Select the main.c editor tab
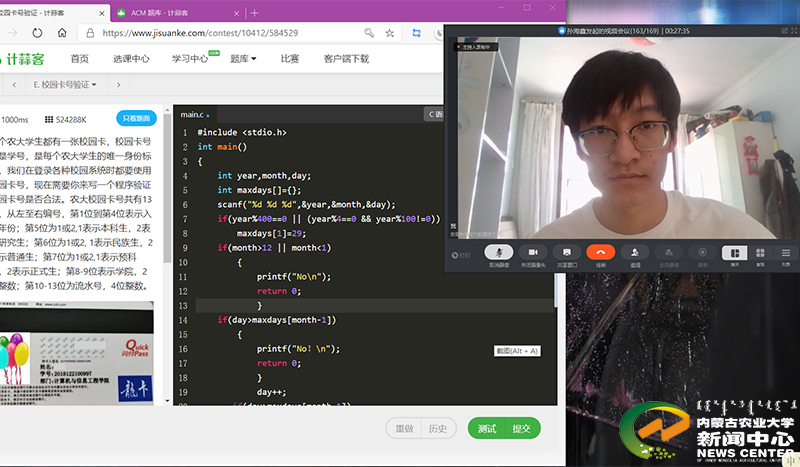The width and height of the screenshot is (800, 467). coord(194,115)
